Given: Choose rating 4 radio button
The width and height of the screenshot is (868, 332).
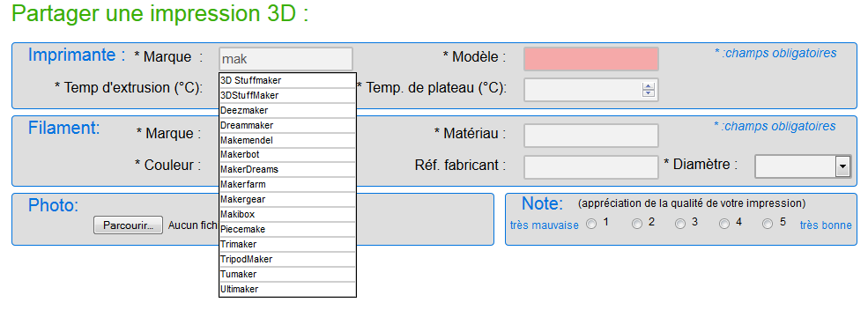Looking at the screenshot, I should pyautogui.click(x=724, y=224).
